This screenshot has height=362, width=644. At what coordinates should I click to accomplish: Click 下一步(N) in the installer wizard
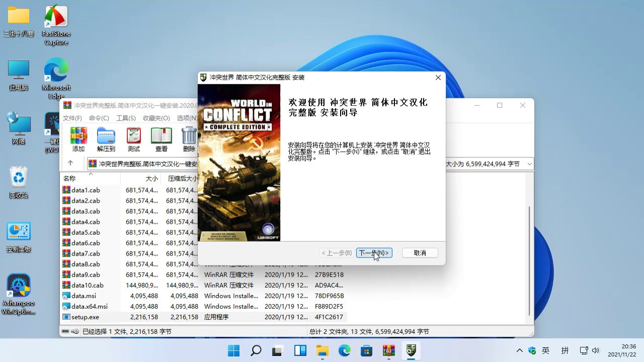(374, 253)
